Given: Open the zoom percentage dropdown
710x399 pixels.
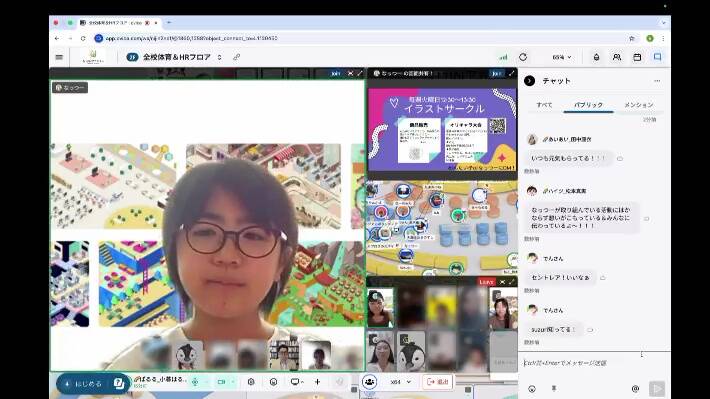Looking at the screenshot, I should [562, 57].
